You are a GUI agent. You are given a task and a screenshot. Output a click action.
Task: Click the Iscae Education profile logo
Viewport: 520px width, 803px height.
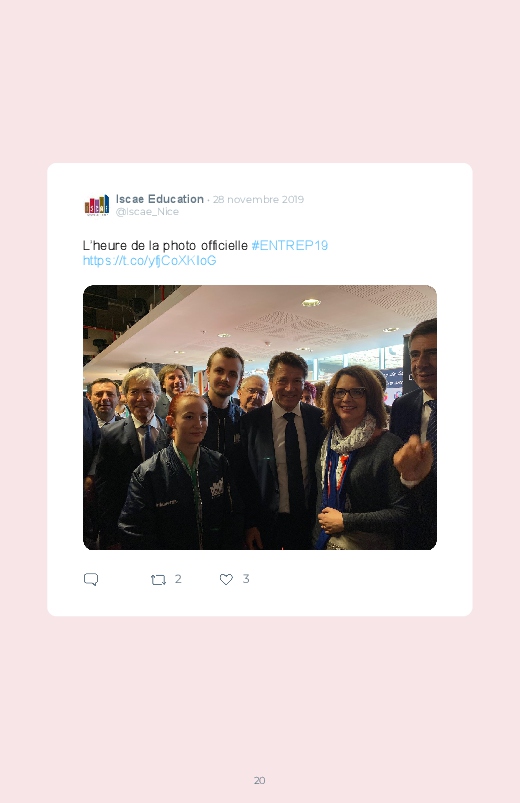(x=97, y=205)
